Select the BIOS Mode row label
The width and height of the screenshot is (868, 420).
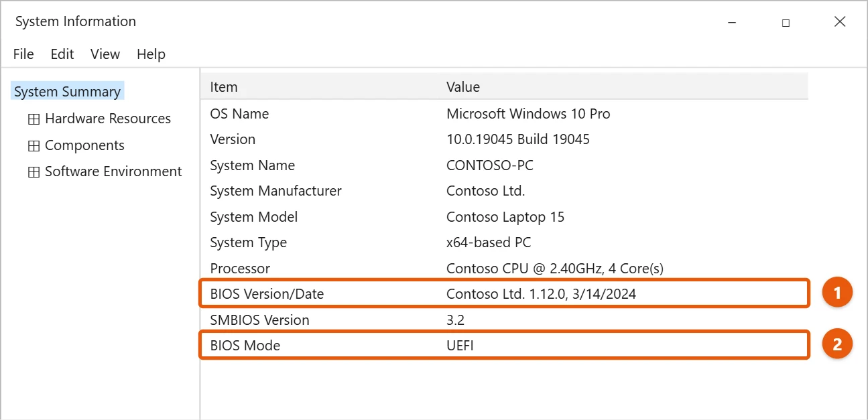245,346
